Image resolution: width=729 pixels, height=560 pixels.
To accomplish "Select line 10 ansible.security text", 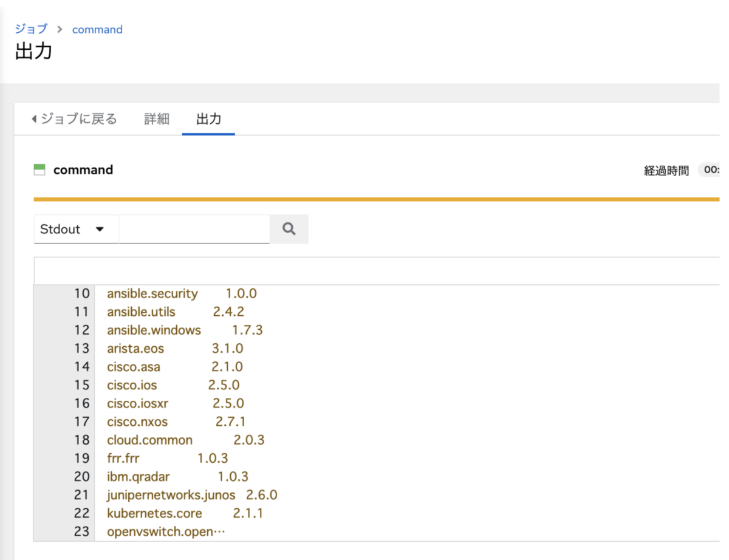I will [152, 293].
